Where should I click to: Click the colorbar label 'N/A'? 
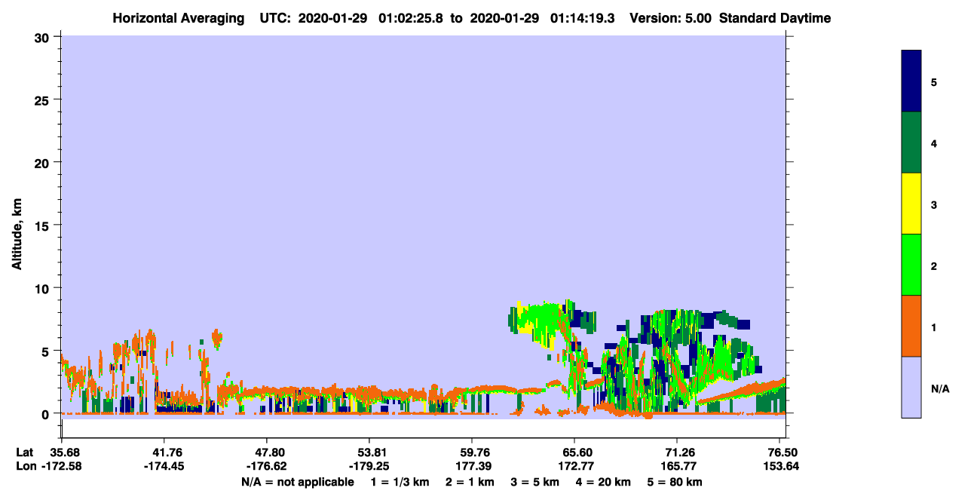tap(940, 388)
